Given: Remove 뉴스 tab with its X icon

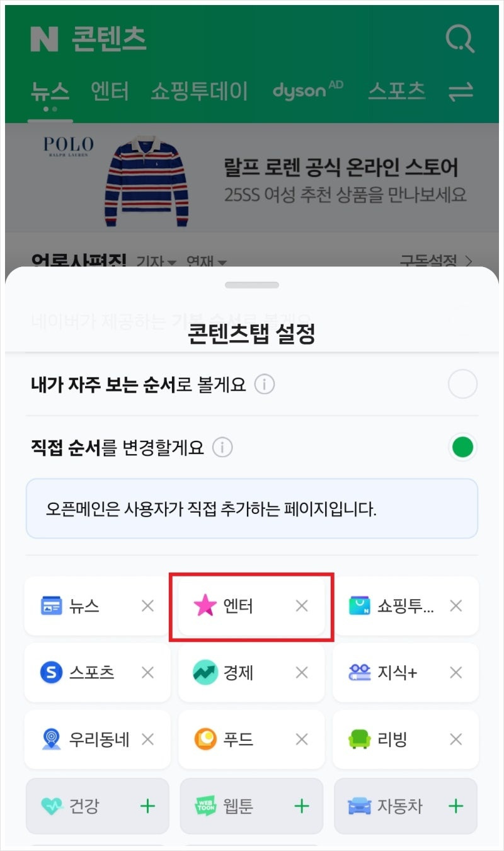Looking at the screenshot, I should (147, 606).
